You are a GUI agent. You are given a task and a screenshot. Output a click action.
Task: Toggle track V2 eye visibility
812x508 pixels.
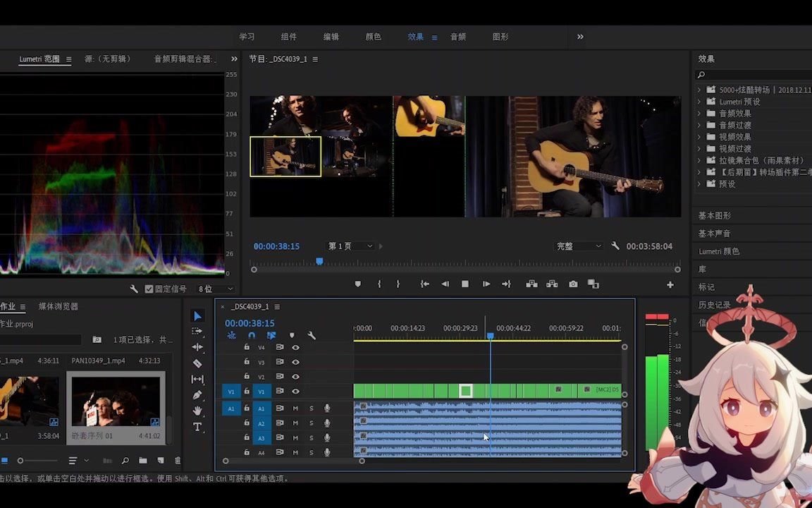[296, 376]
